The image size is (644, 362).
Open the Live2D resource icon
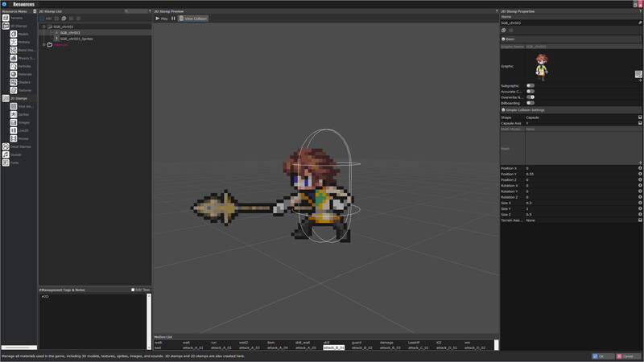click(x=14, y=130)
